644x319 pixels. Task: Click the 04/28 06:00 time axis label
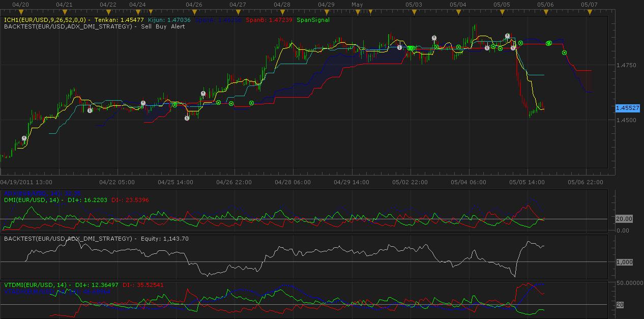[x=292, y=182]
